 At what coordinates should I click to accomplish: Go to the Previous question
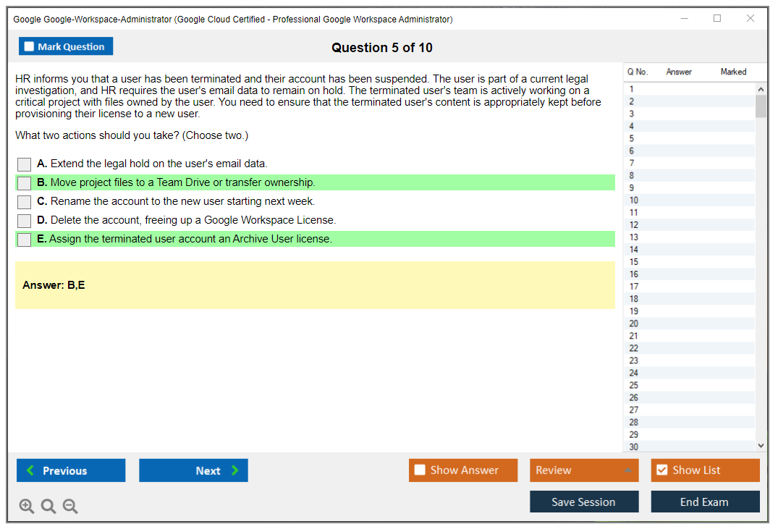click(71, 470)
